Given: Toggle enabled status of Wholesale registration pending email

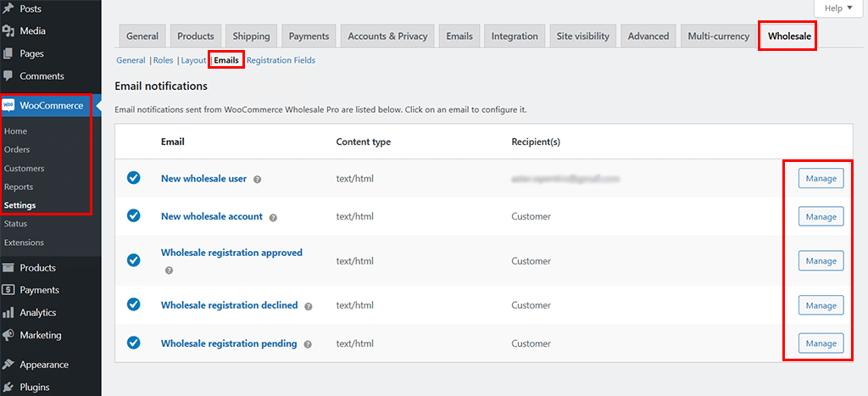Looking at the screenshot, I should coord(133,343).
